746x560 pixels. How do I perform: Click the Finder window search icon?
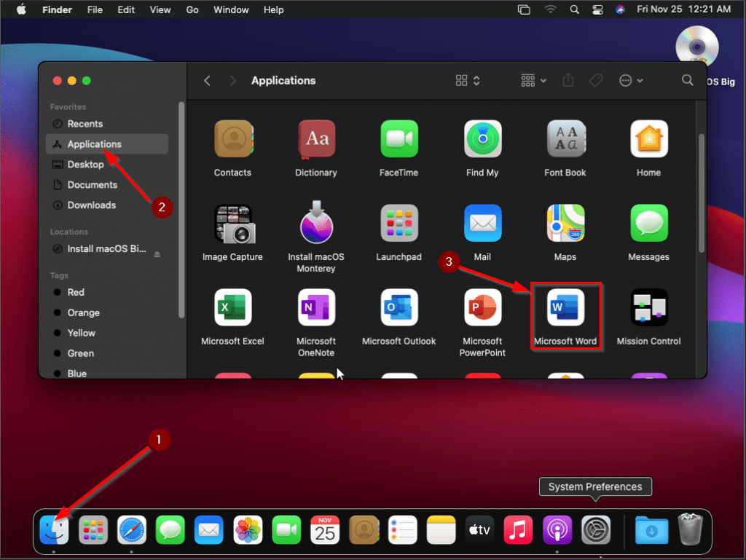point(687,80)
